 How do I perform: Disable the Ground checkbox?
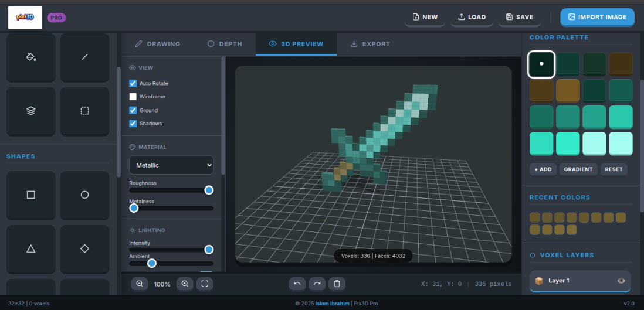pyautogui.click(x=133, y=110)
